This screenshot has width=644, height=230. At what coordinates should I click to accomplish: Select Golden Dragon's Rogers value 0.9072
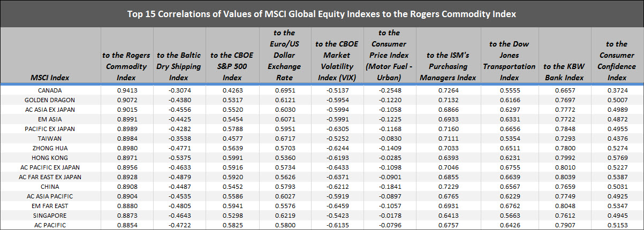(x=127, y=99)
